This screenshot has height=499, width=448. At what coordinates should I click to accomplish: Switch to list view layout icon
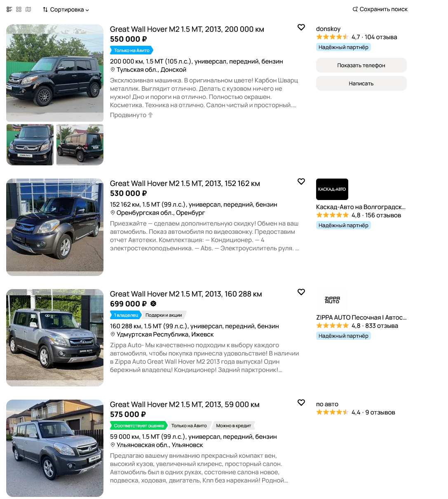tap(9, 9)
